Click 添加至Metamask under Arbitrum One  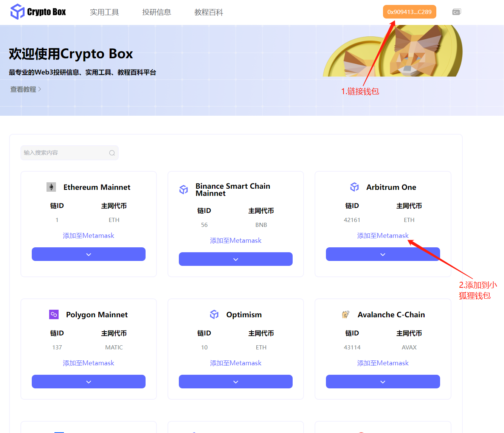383,235
